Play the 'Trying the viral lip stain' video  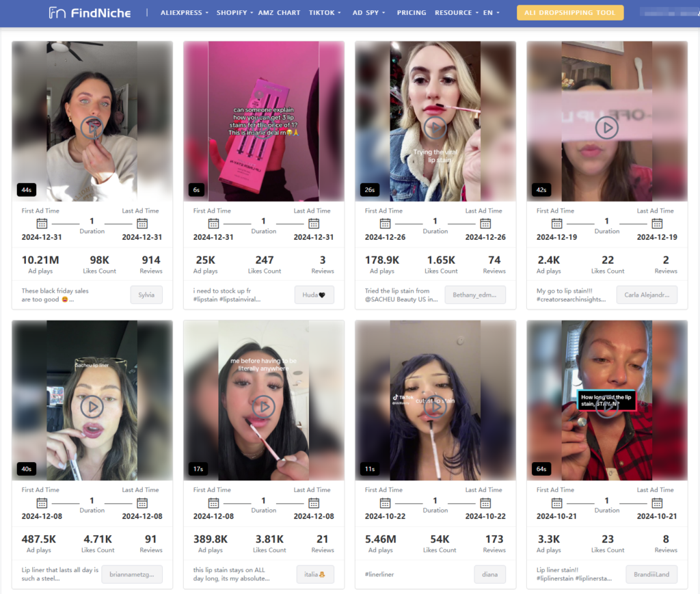tap(435, 127)
